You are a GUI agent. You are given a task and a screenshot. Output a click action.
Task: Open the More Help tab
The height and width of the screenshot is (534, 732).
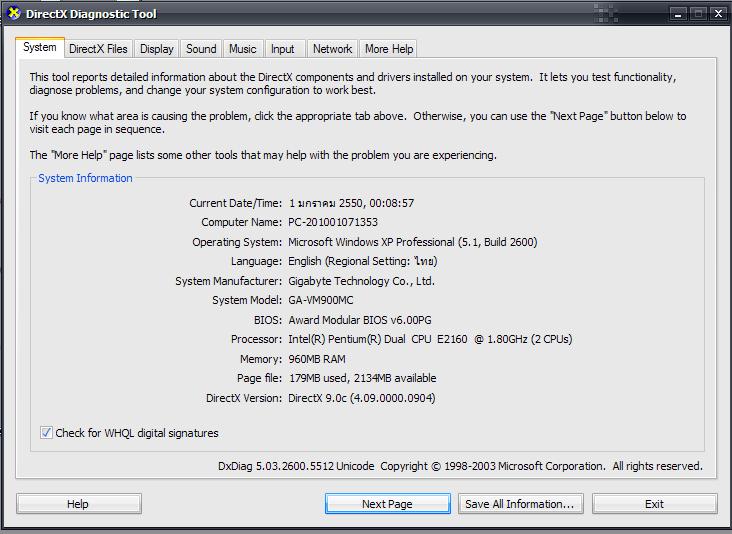coord(389,49)
